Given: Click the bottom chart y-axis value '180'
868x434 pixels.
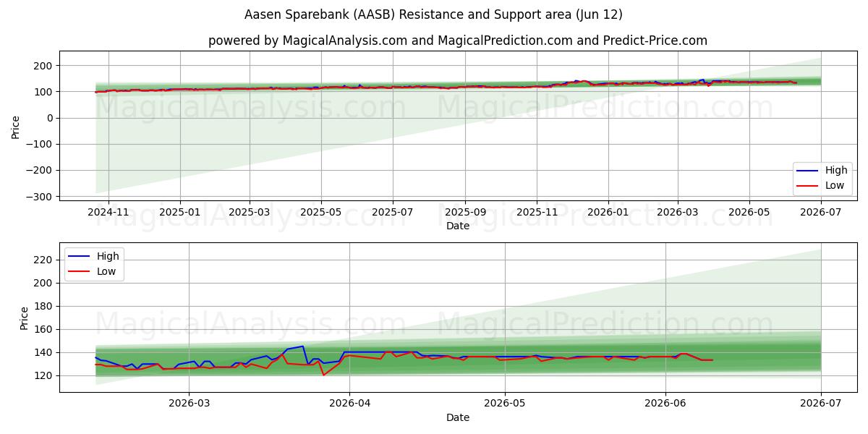Looking at the screenshot, I should point(44,306).
